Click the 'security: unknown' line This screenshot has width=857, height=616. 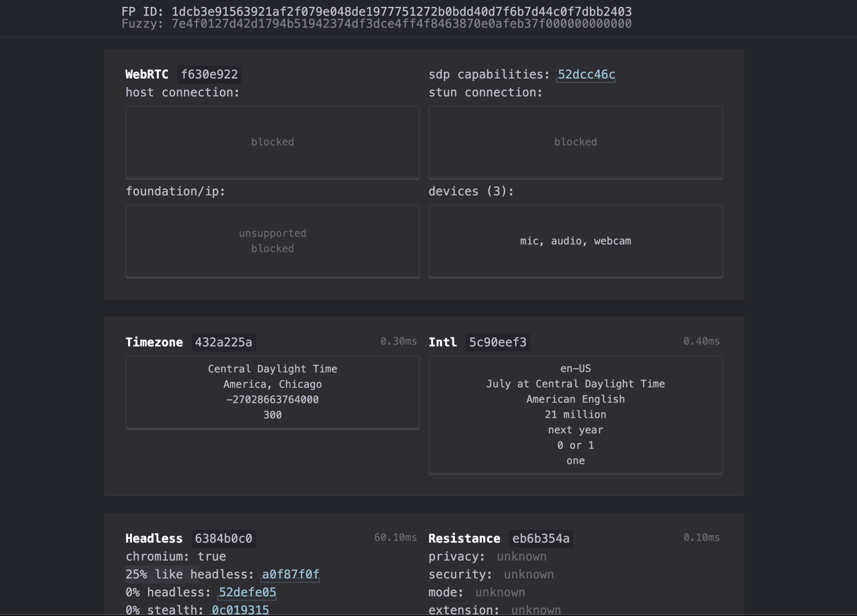click(491, 575)
